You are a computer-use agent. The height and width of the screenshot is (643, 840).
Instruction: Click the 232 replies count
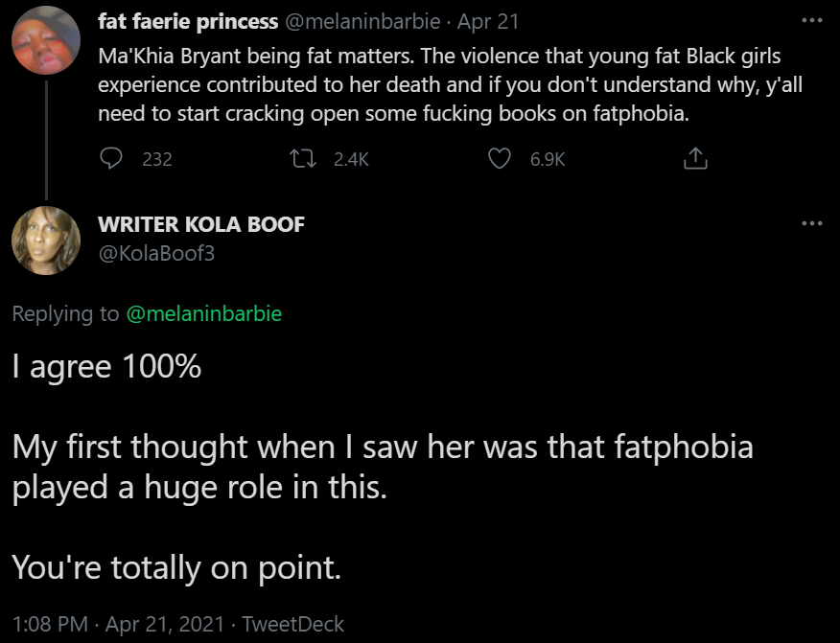click(157, 159)
